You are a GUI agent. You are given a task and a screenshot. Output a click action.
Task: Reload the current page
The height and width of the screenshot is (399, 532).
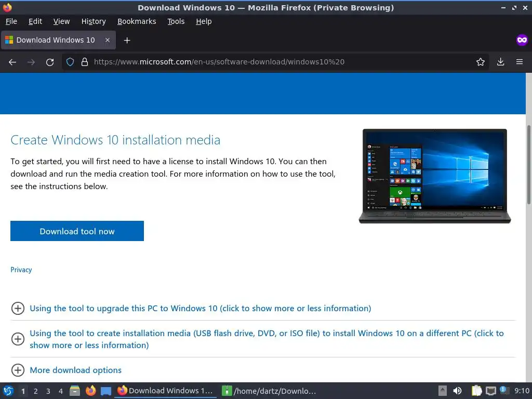(x=50, y=62)
